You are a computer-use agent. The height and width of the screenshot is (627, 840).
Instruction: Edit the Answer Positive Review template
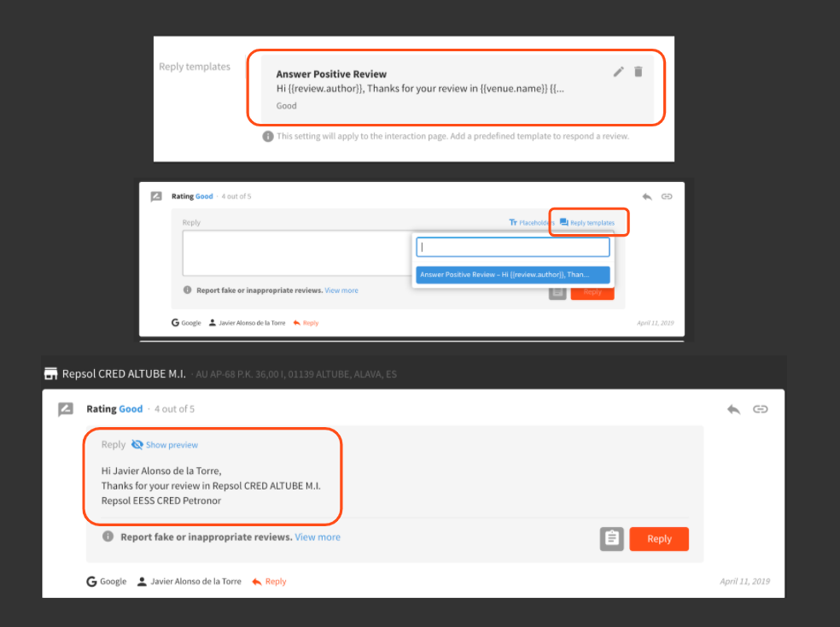click(x=619, y=72)
